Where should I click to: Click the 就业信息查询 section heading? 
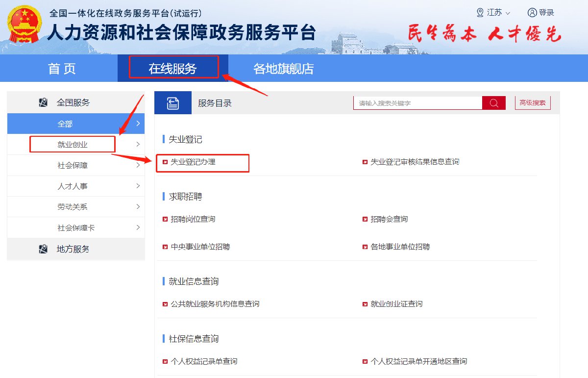194,281
